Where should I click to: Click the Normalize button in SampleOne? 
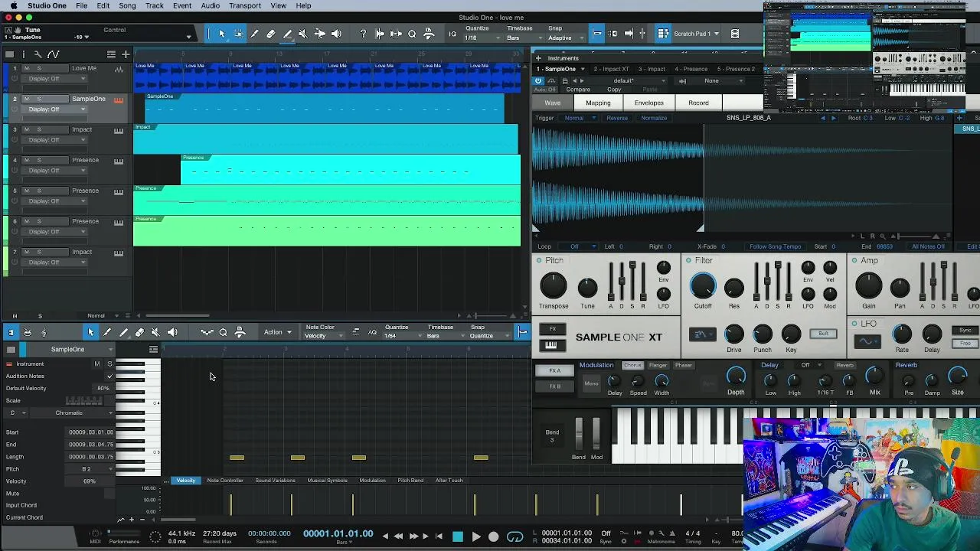(654, 119)
